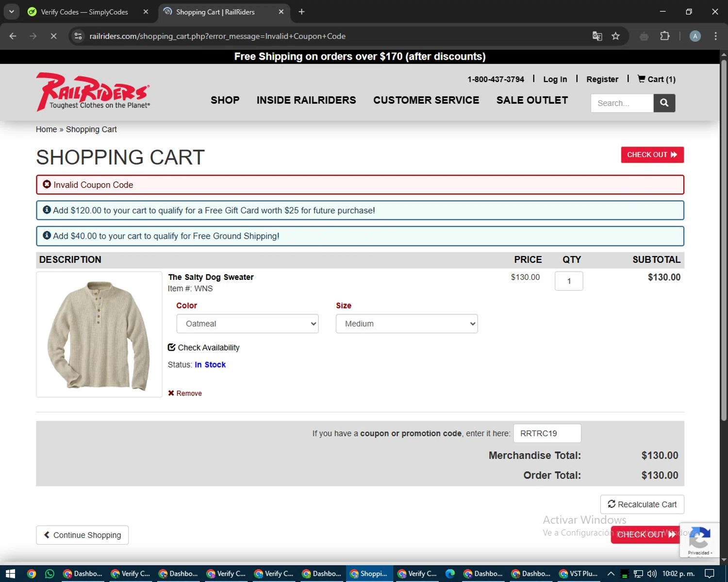Screen dimensions: 728x582
Task: Click the quantity field showing 1
Action: 569,281
